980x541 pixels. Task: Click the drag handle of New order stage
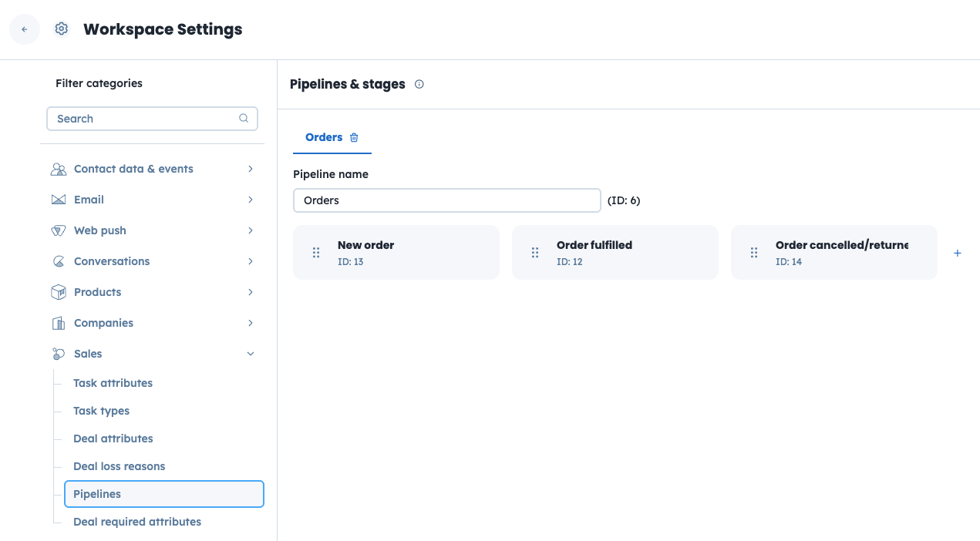click(316, 252)
